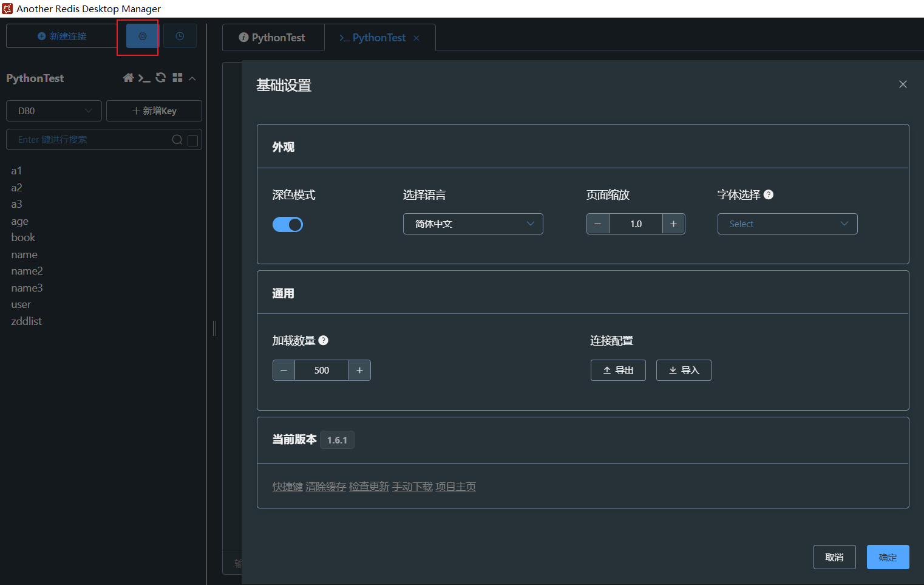
Task: Close the PythonTest console tab
Action: tap(416, 38)
